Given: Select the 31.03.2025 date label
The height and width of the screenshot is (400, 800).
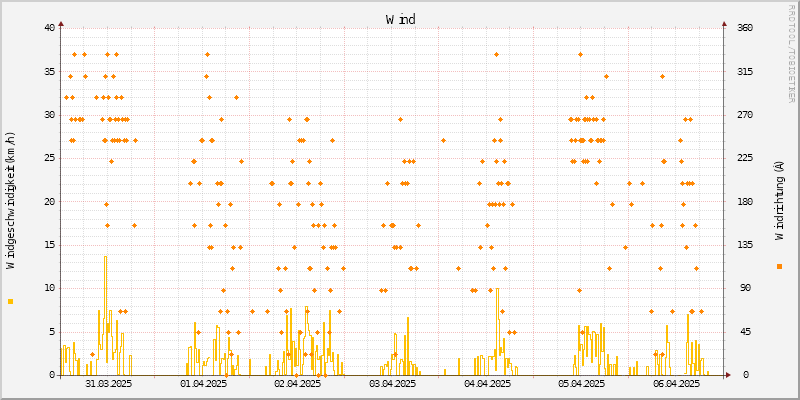Looking at the screenshot, I should (x=108, y=383).
